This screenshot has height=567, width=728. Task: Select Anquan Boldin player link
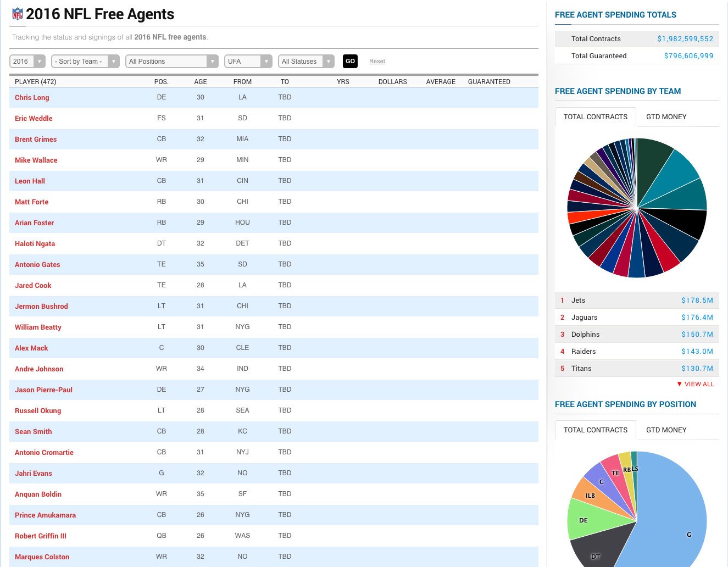(38, 494)
